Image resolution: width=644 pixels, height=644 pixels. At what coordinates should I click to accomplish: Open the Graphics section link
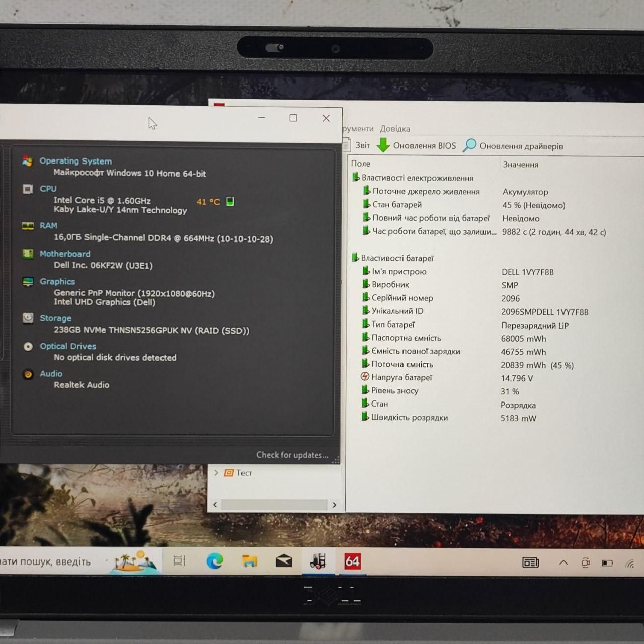point(57,282)
